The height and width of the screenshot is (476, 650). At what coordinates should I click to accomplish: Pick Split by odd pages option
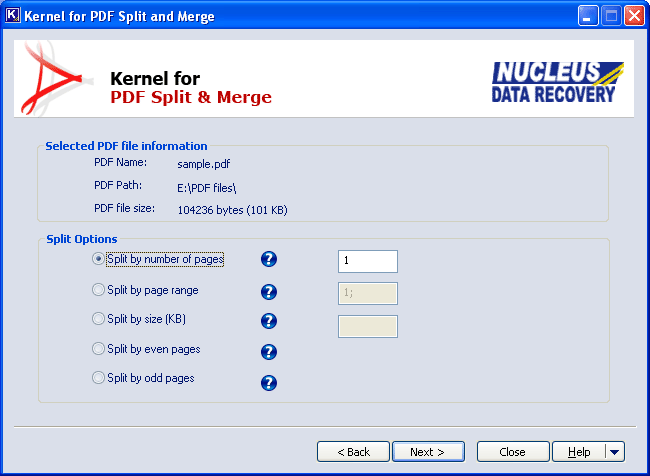(x=98, y=378)
